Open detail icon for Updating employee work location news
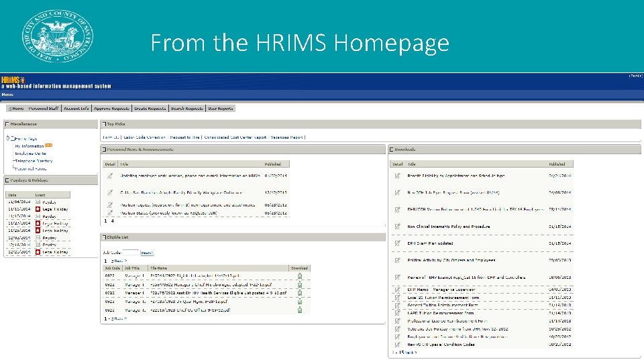 click(109, 176)
